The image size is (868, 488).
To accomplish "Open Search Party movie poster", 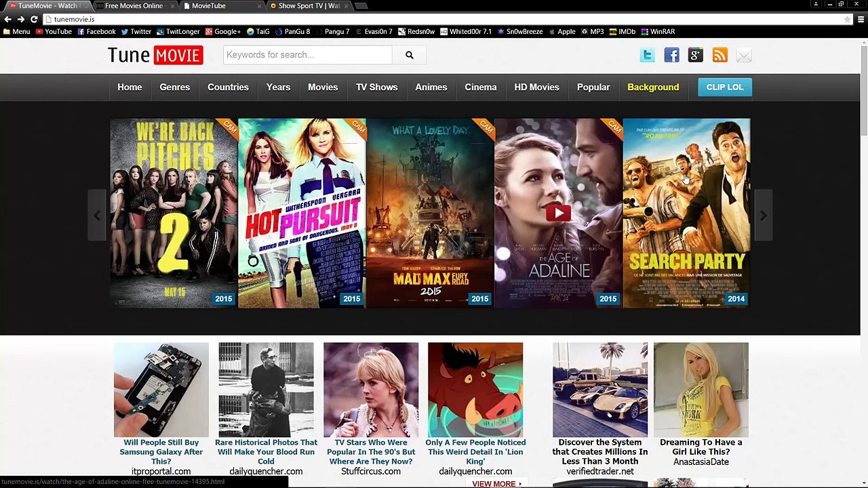I will tap(686, 213).
